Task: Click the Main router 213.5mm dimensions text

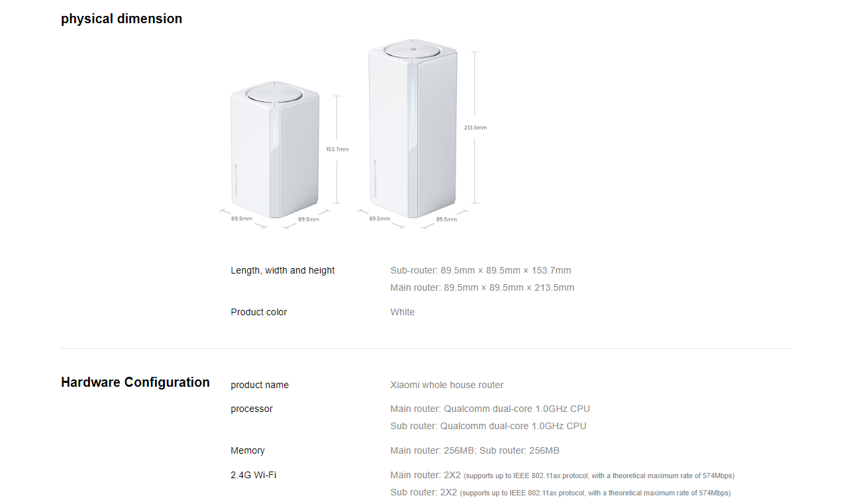Action: click(x=482, y=287)
